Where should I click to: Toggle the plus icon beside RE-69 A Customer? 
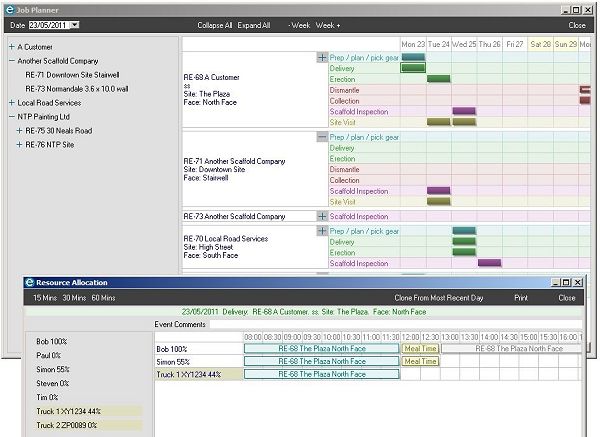[321, 58]
